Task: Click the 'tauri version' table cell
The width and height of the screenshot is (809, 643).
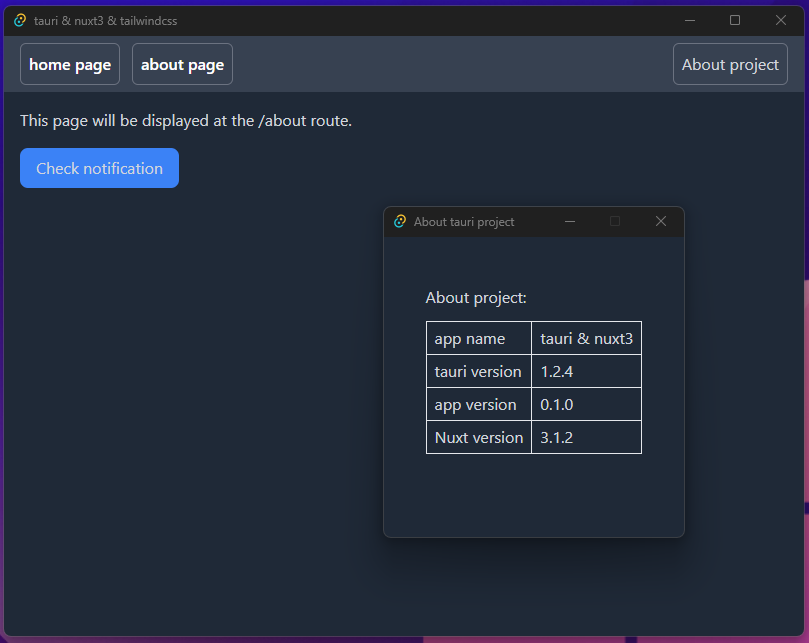Action: [479, 371]
